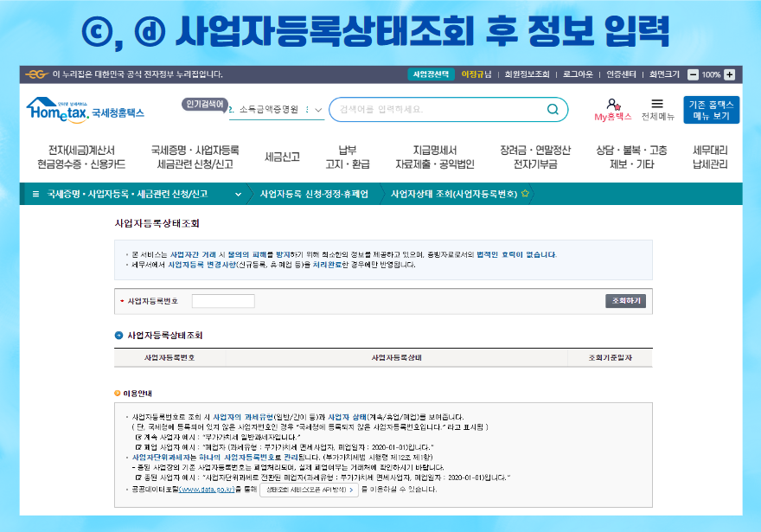Expand the 국세증명·사업자등록·세금관련 신청/신고 breadcrumb chevron
This screenshot has height=532, width=761.
coord(236,195)
